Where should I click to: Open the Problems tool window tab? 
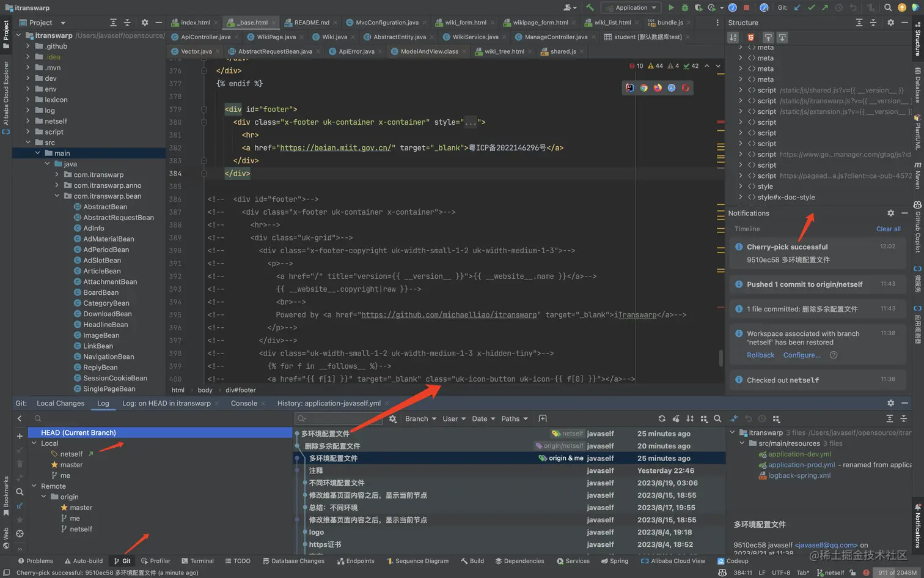(35, 561)
